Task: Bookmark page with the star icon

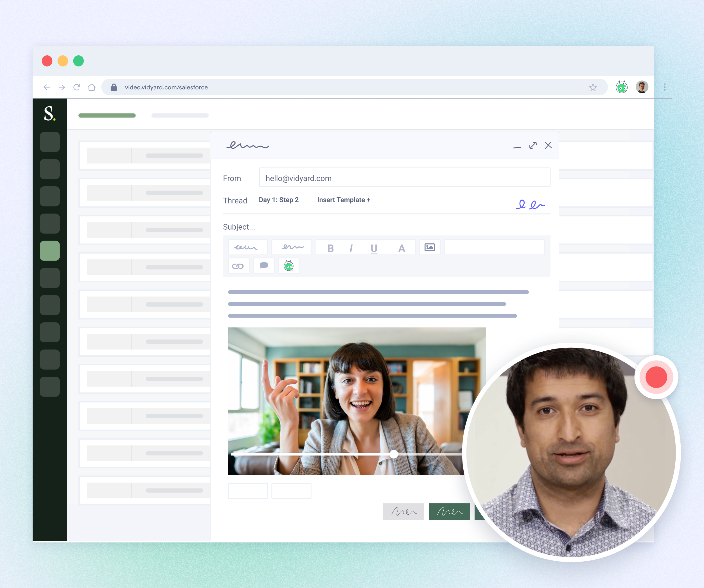Action: (593, 87)
